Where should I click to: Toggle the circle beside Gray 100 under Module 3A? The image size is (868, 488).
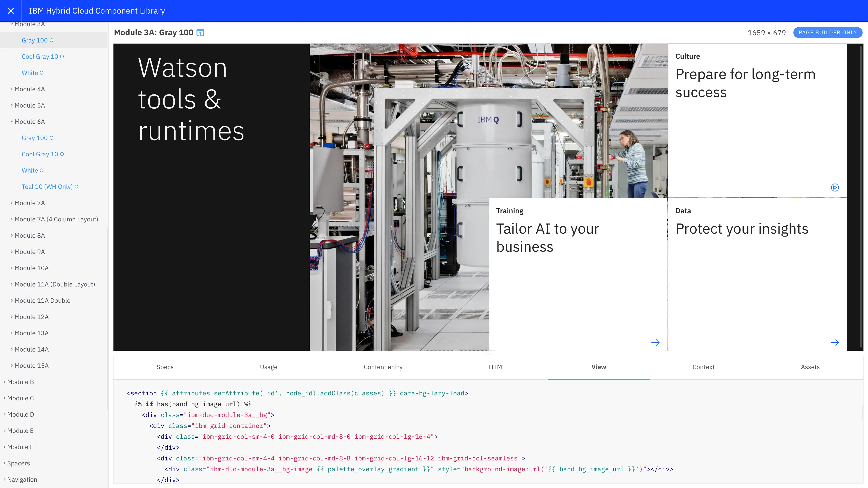(x=52, y=40)
